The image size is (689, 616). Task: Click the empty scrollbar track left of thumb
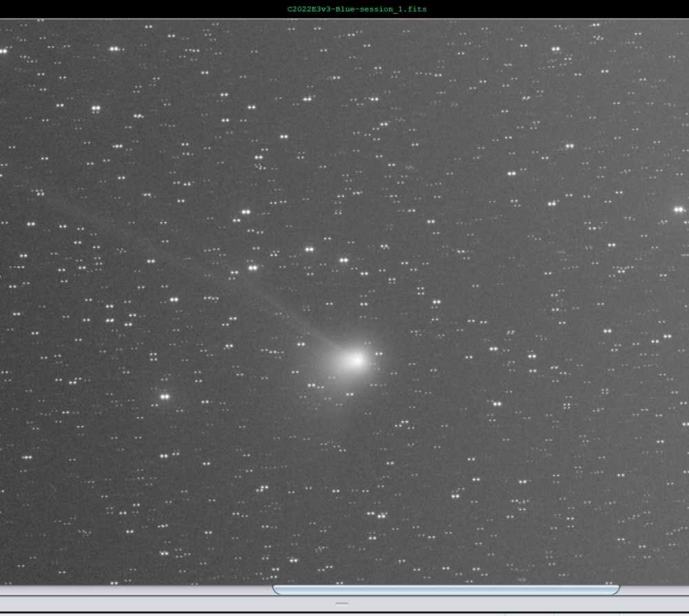tap(138, 590)
